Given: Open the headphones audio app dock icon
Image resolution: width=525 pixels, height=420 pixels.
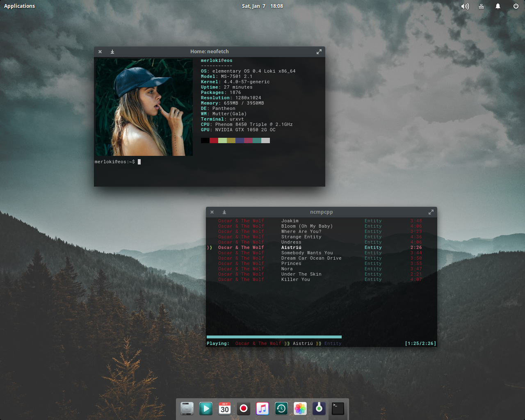Looking at the screenshot, I should point(319,409).
